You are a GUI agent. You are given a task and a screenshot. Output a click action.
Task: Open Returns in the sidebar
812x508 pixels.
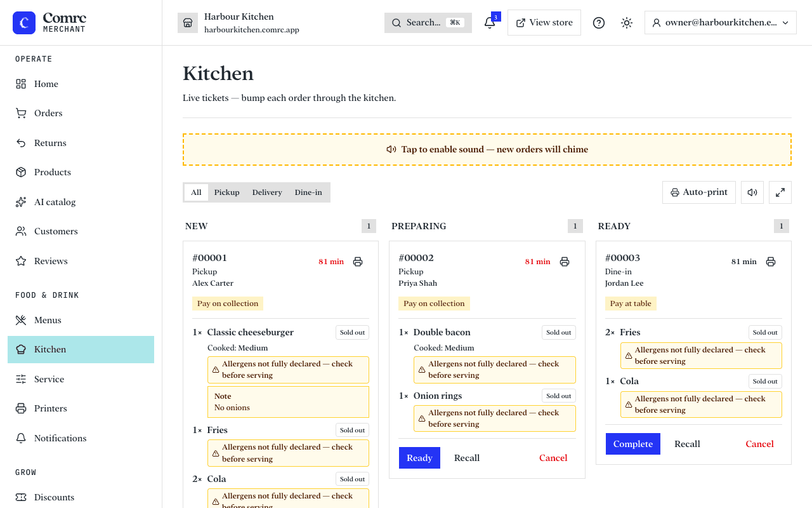click(81, 143)
